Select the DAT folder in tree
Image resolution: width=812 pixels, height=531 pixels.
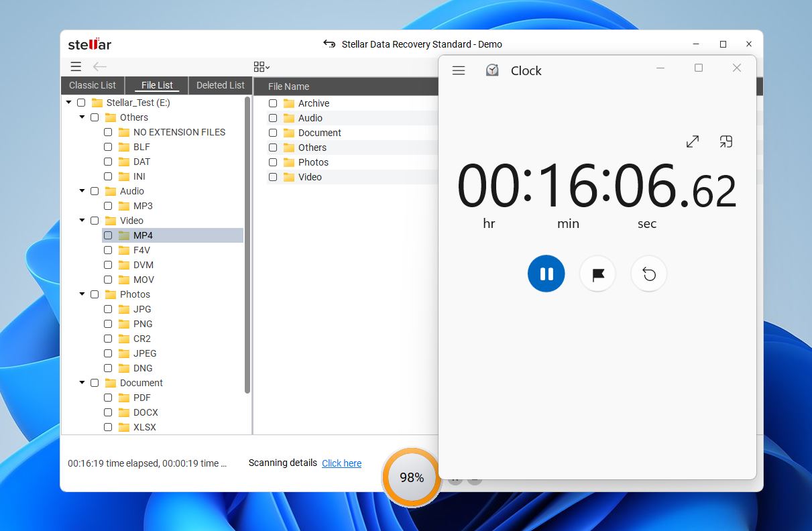point(141,162)
